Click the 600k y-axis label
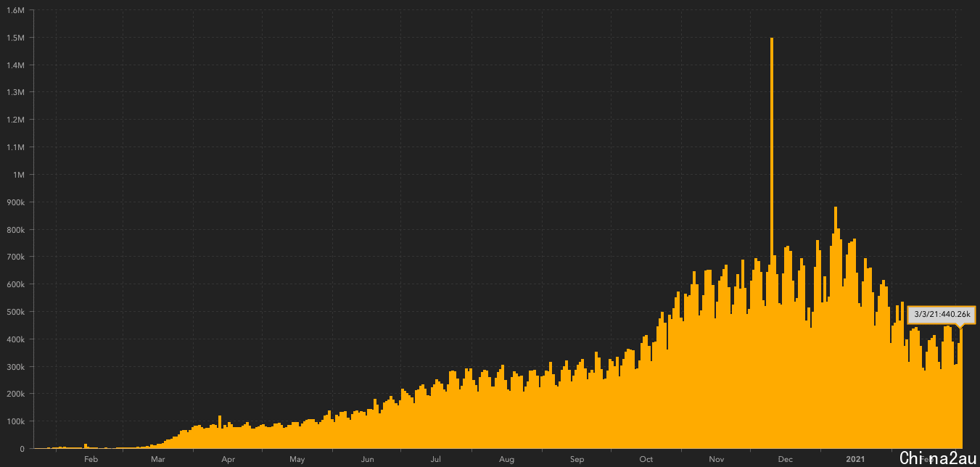980x467 pixels. 16,285
